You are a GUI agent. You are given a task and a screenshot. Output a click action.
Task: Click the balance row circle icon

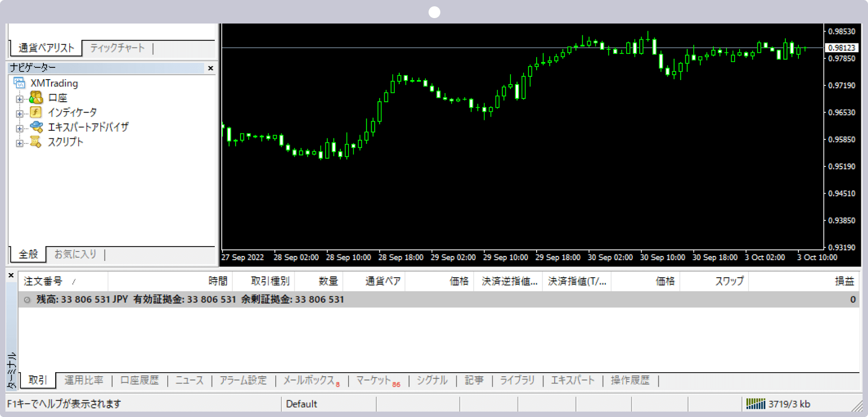click(x=27, y=300)
